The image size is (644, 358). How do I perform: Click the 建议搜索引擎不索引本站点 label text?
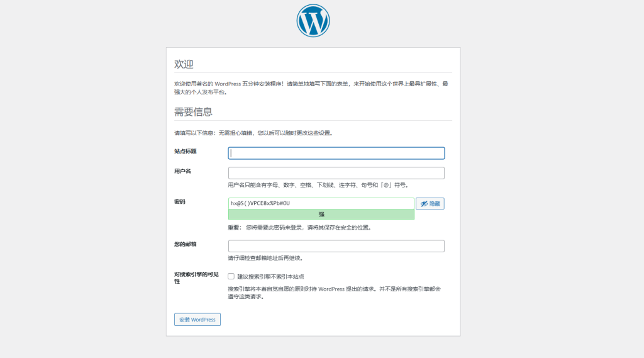coord(270,277)
